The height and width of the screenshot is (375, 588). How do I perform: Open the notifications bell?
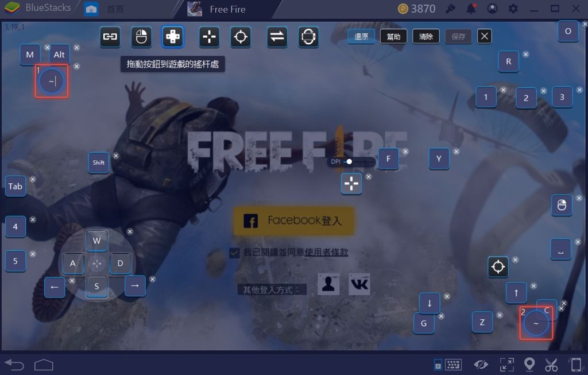click(471, 9)
